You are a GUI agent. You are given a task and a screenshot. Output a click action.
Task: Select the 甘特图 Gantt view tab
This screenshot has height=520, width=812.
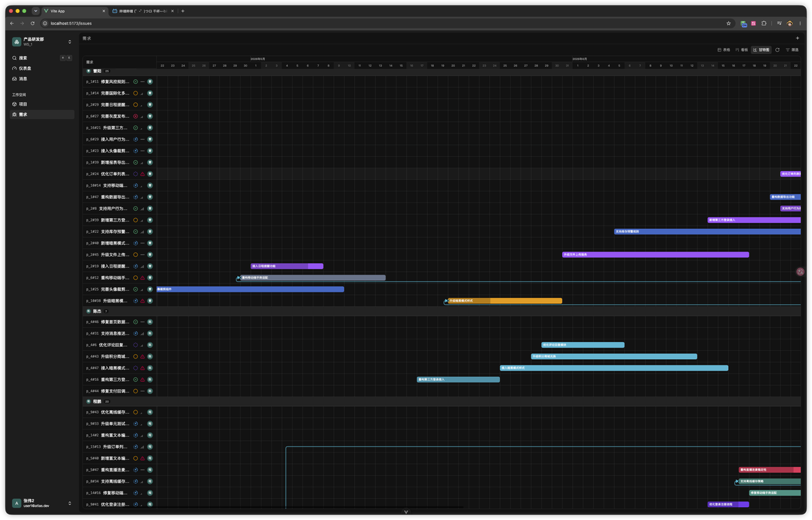point(762,50)
